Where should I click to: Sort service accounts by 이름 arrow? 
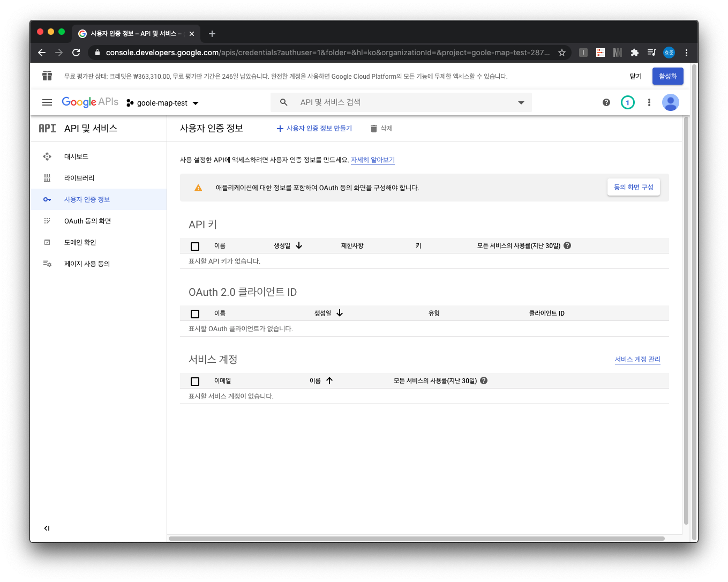[329, 380]
